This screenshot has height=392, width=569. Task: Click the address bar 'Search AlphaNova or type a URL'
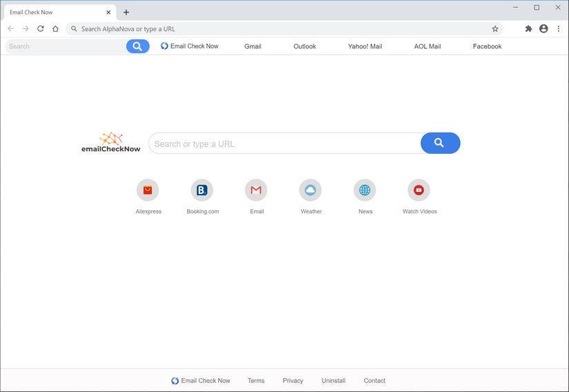point(284,29)
